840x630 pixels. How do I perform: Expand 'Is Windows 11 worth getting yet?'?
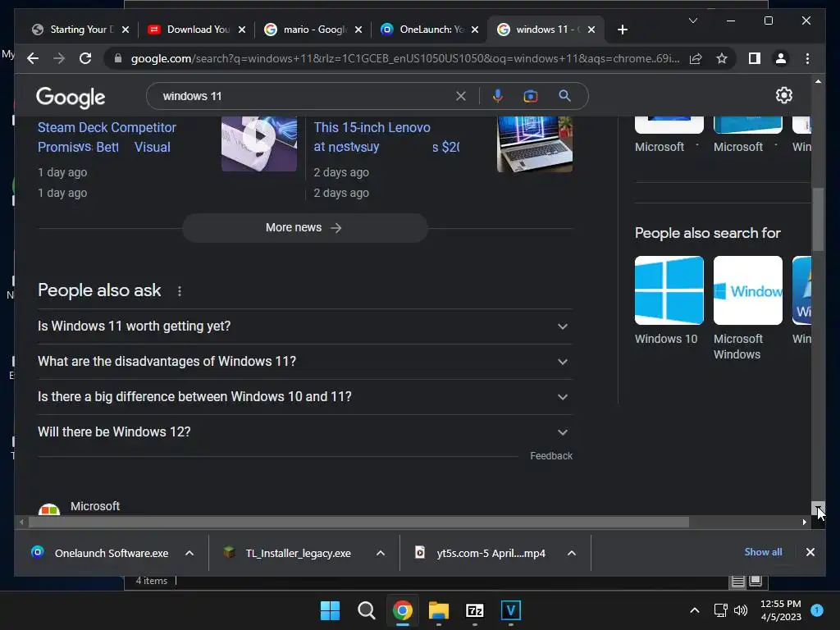pyautogui.click(x=305, y=326)
